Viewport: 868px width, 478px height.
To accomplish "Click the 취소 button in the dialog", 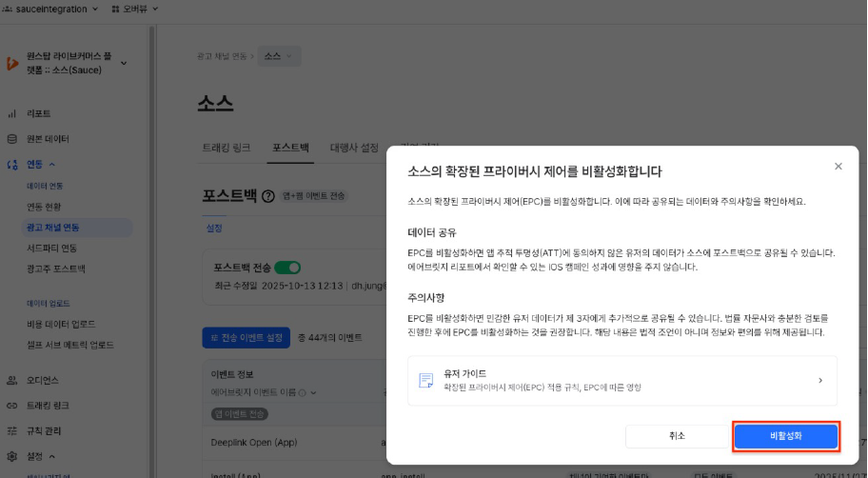I will (x=677, y=436).
